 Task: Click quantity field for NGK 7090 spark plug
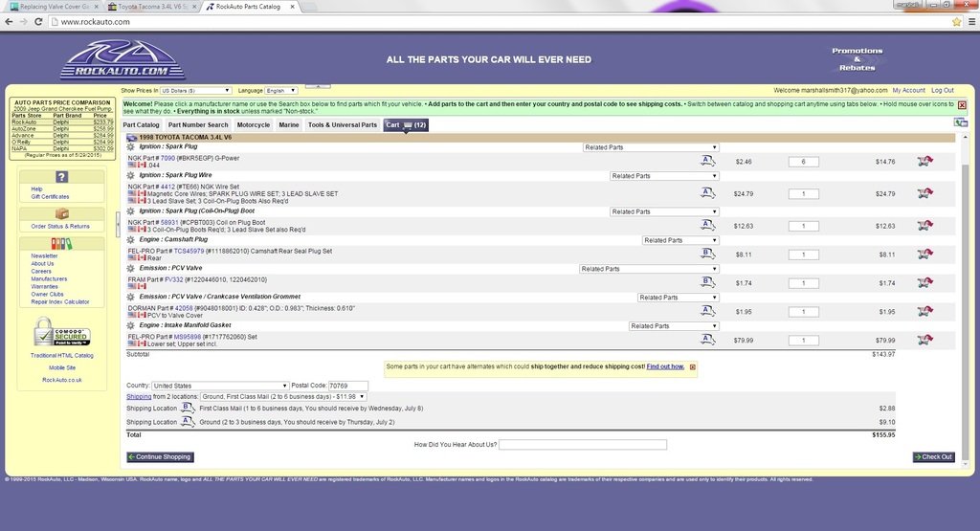point(803,162)
